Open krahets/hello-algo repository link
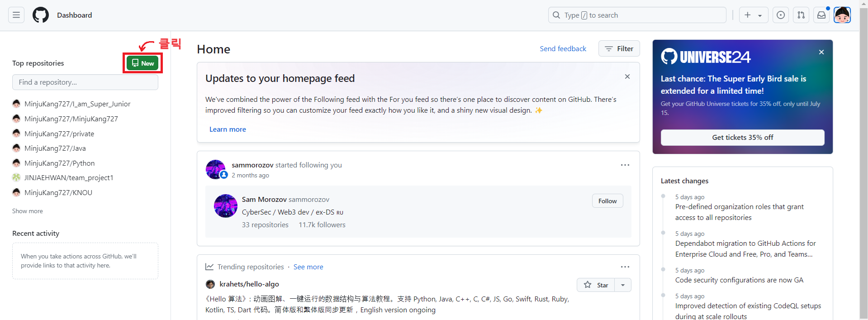 249,284
